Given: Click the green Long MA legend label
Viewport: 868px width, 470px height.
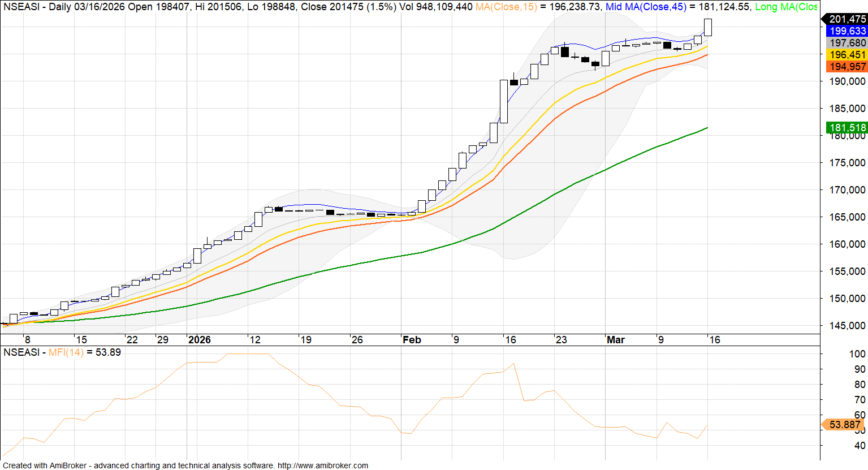Looking at the screenshot, I should pyautogui.click(x=786, y=7).
